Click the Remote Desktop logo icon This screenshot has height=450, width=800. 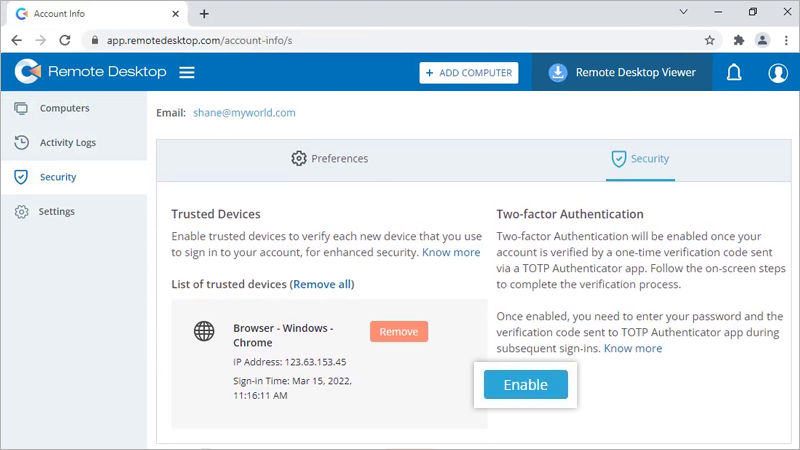coord(28,72)
